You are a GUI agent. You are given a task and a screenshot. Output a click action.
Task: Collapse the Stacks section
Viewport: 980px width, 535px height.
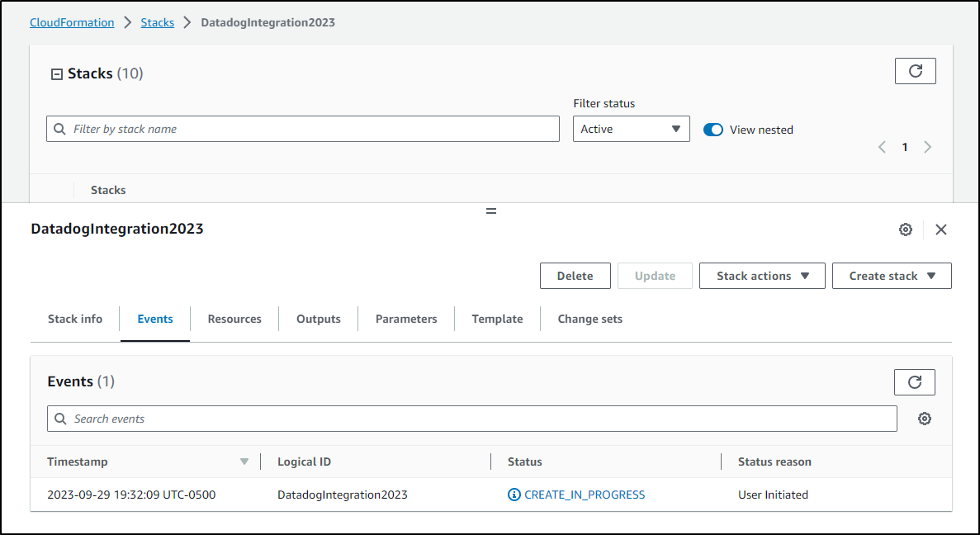tap(56, 74)
